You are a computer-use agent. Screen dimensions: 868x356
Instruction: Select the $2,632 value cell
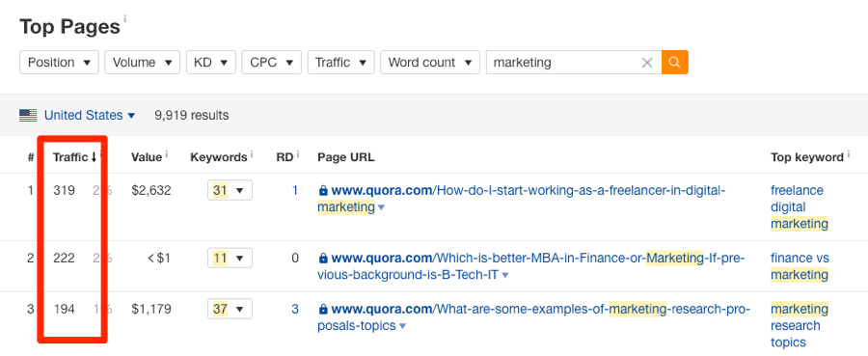[151, 190]
